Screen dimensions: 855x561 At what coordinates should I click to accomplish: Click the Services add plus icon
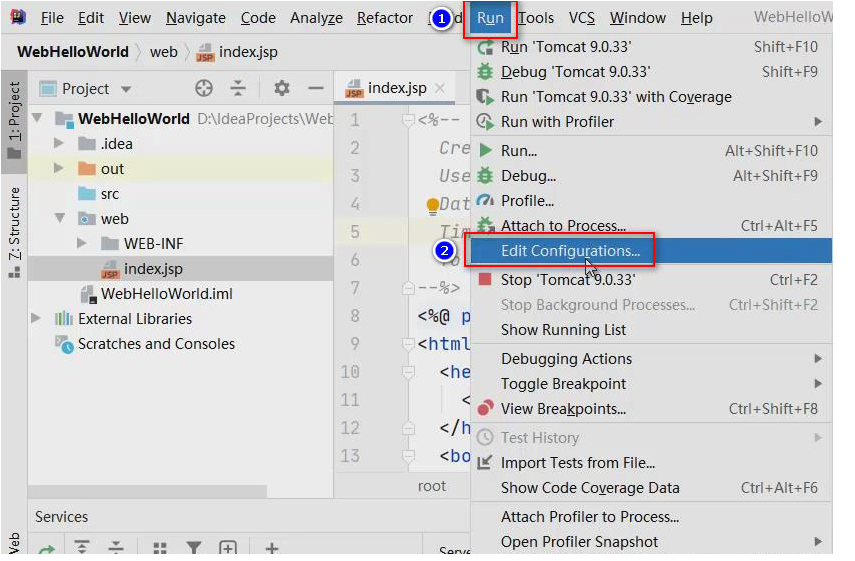coord(272,548)
